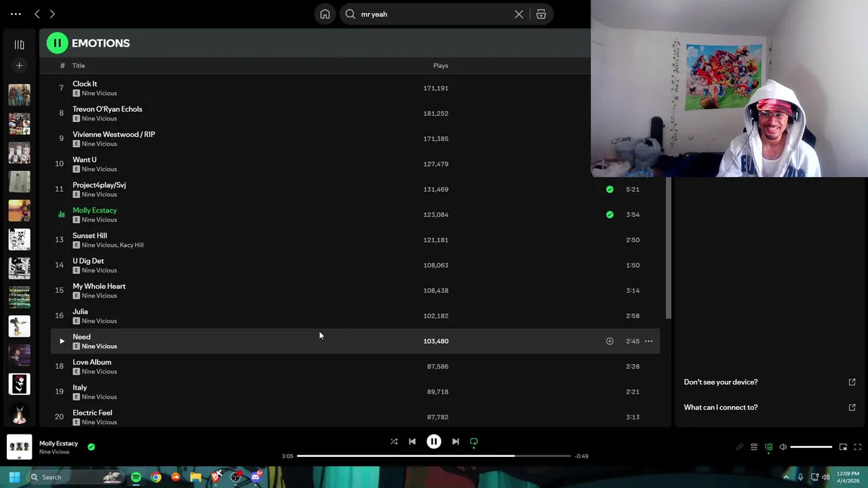Open Google Chrome from the taskbar
This screenshot has width=868, height=488.
point(156,477)
